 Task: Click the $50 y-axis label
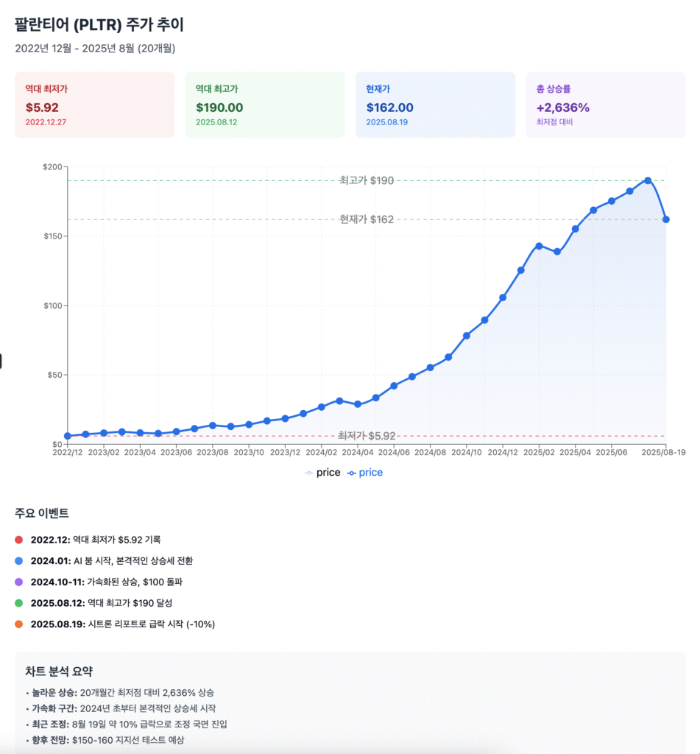point(54,375)
